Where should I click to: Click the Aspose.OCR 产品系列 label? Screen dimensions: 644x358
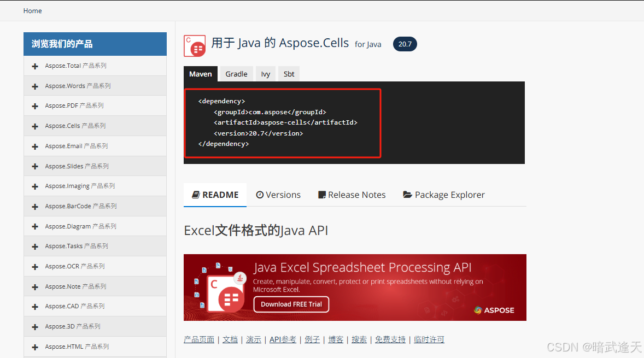75,266
